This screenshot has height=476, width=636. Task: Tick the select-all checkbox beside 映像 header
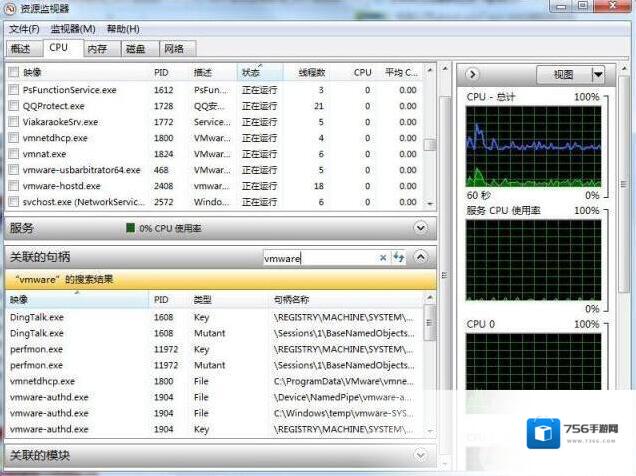pos(13,72)
